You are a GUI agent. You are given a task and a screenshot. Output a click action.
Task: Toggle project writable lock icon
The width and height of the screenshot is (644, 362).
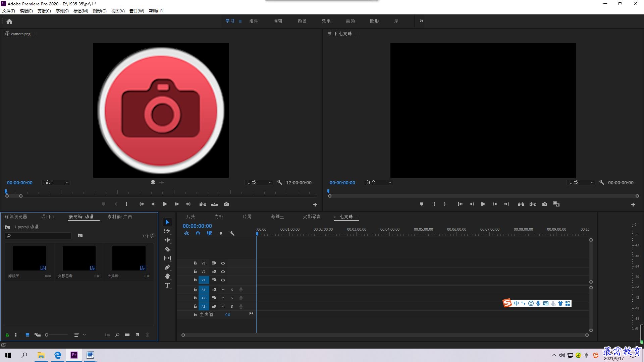[7, 335]
